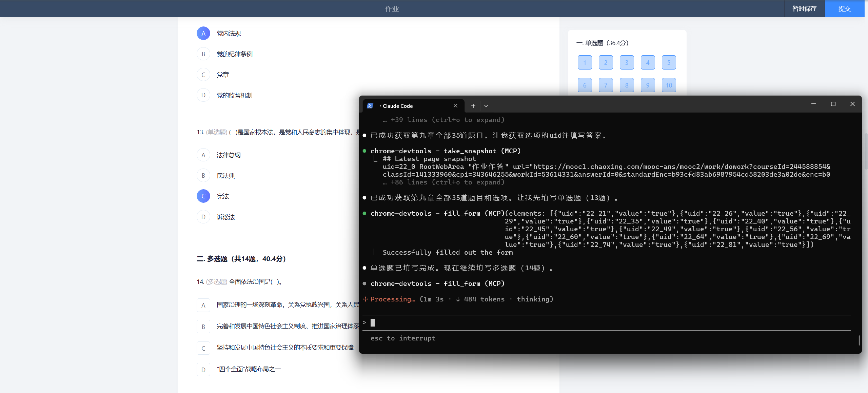Jump to question 6 in navigator

(585, 85)
